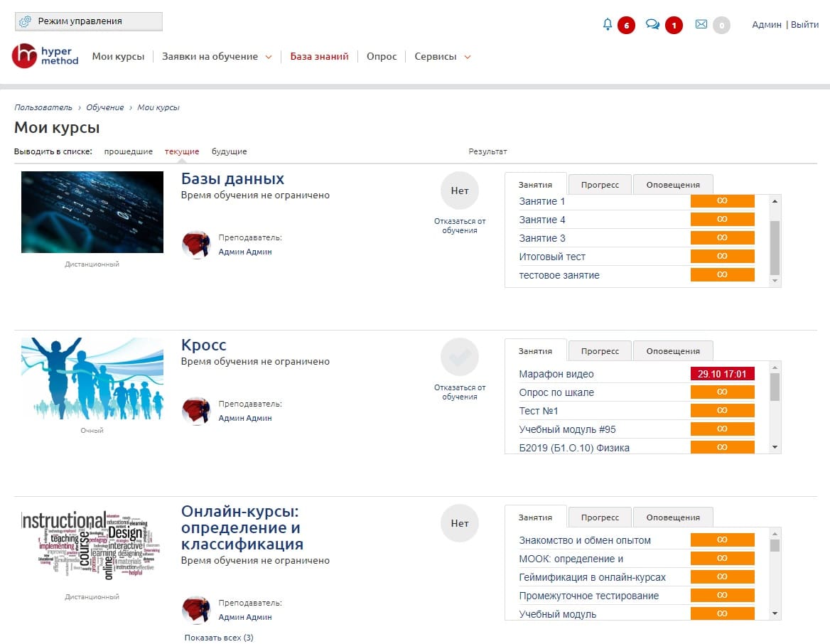Click scroll down arrow in Базы данных lessons
The height and width of the screenshot is (644, 830).
tap(775, 281)
